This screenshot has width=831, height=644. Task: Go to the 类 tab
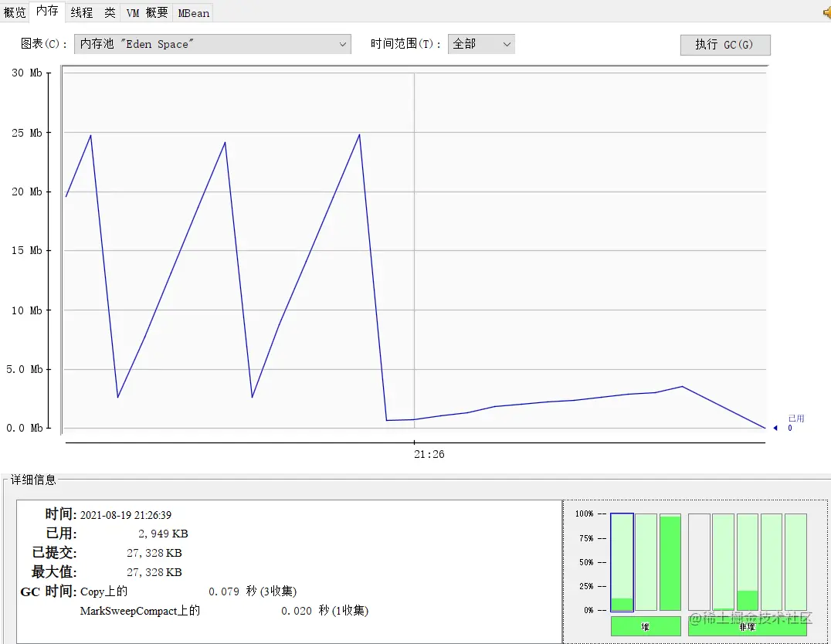coord(110,12)
